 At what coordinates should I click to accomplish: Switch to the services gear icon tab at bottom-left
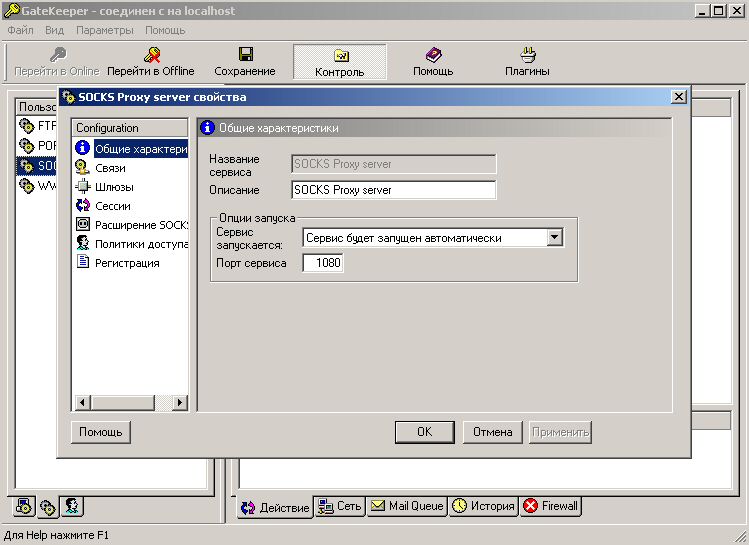click(48, 507)
